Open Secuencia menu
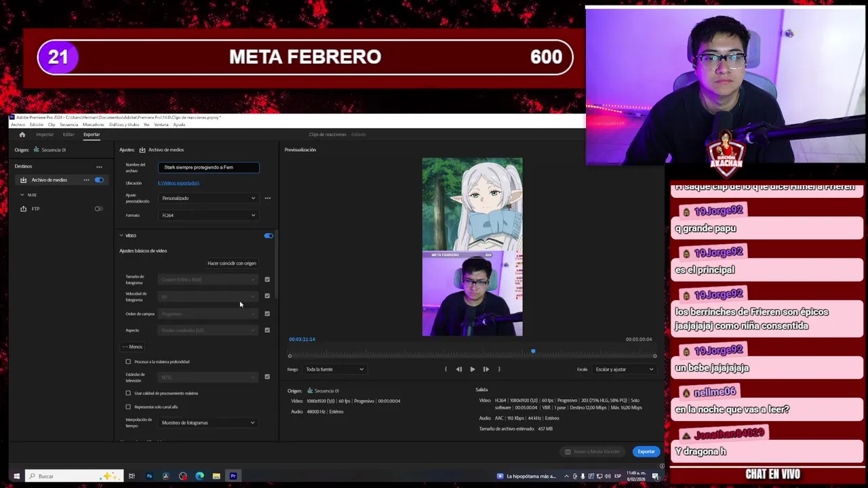The height and width of the screenshot is (488, 868). click(68, 125)
